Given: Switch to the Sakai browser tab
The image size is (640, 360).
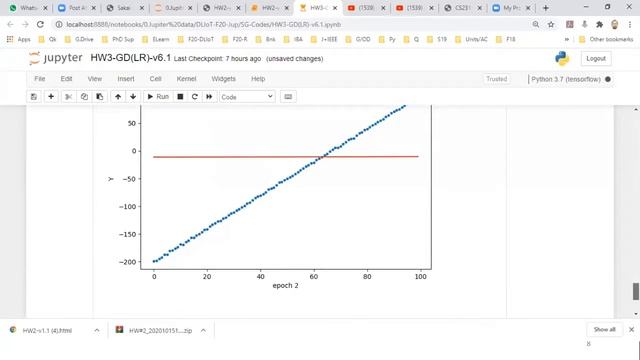Looking at the screenshot, I should pyautogui.click(x=124, y=8).
